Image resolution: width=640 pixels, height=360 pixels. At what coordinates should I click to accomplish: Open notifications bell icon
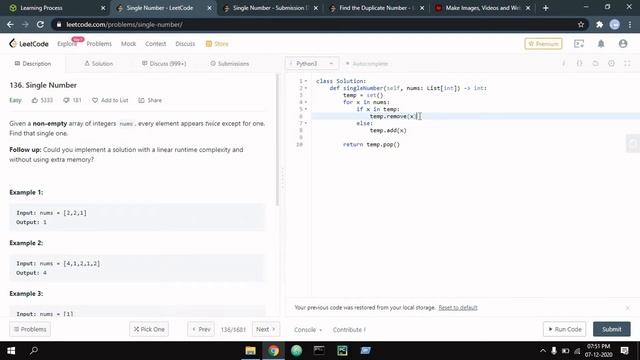tap(601, 44)
